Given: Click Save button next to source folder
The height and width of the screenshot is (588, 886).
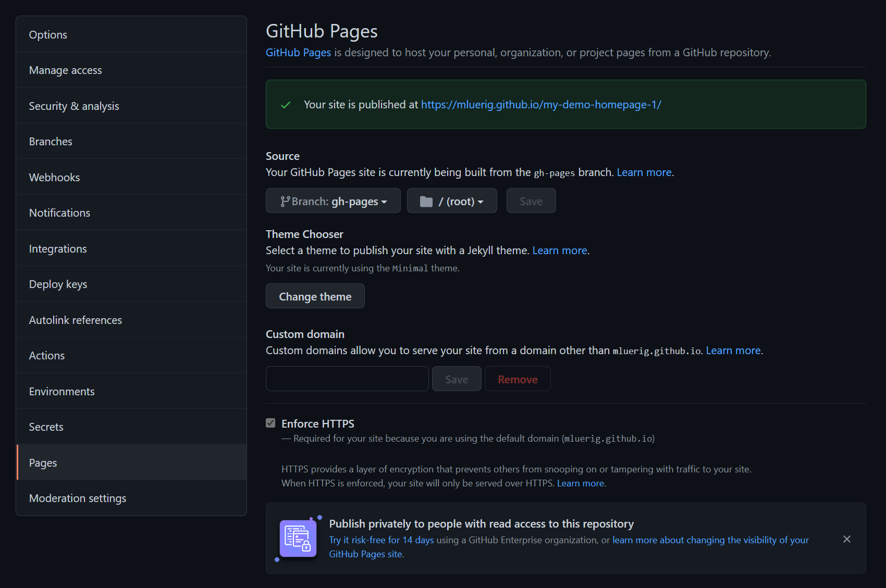Looking at the screenshot, I should [x=531, y=201].
